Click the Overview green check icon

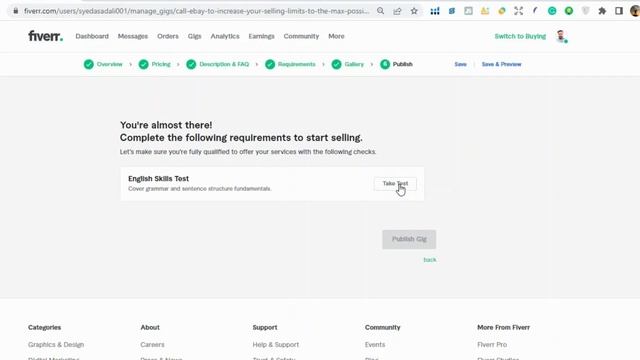[89, 64]
